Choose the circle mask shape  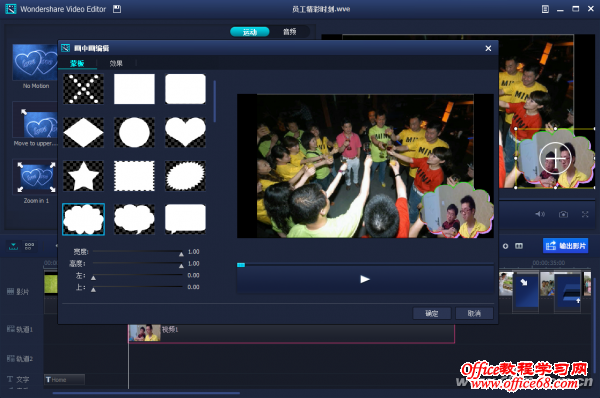[134, 132]
